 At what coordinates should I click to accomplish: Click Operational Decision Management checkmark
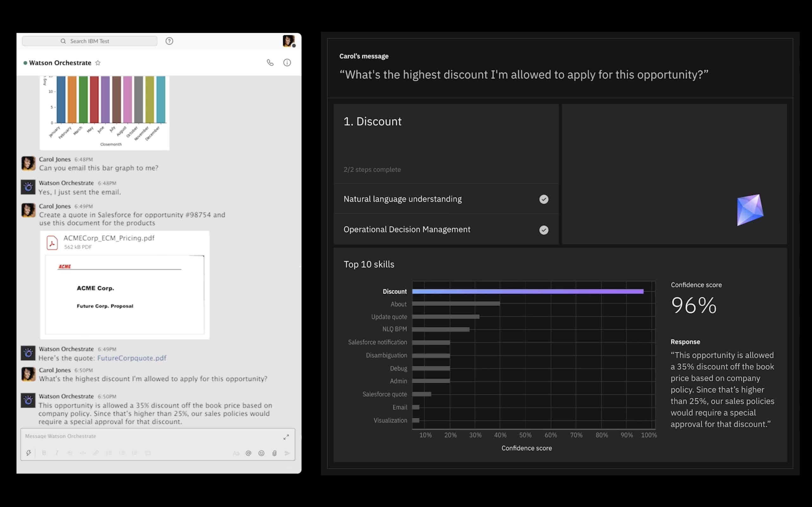(x=544, y=230)
